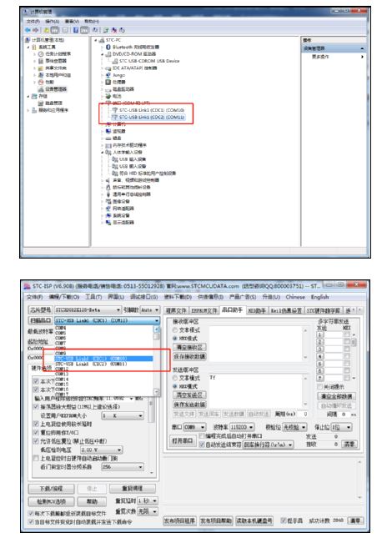
Task: Click the Forward arrow in Computer Management toolbar
Action: pyautogui.click(x=35, y=30)
